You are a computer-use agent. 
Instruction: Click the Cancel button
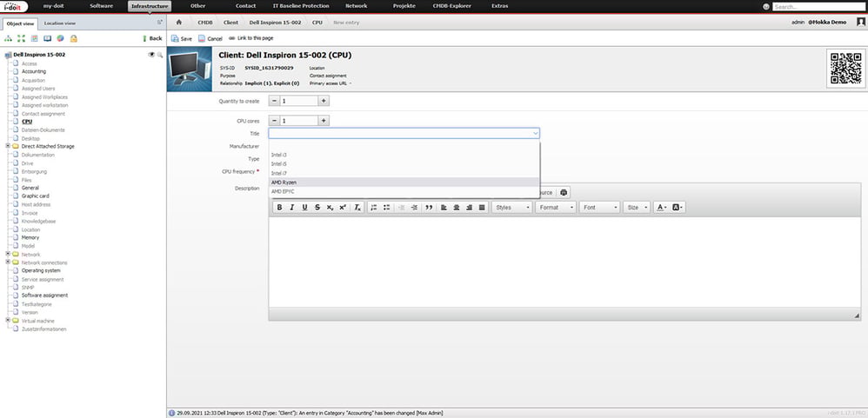[210, 39]
